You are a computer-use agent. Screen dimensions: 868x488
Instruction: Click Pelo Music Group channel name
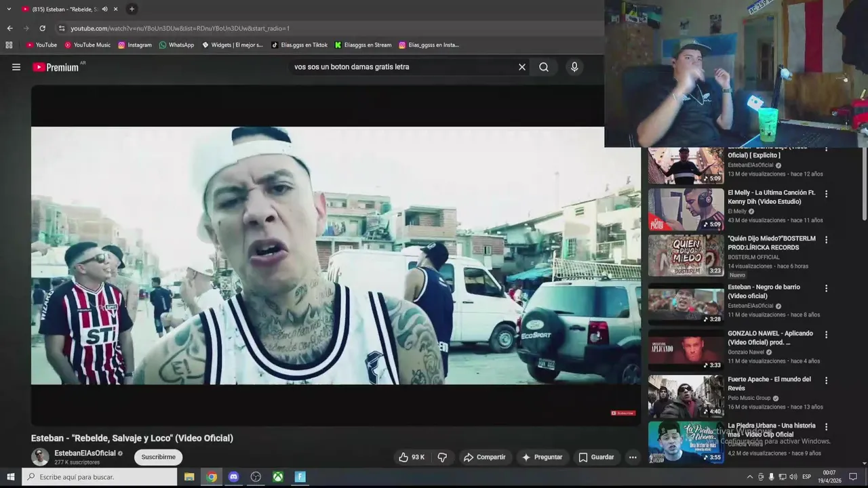749,398
